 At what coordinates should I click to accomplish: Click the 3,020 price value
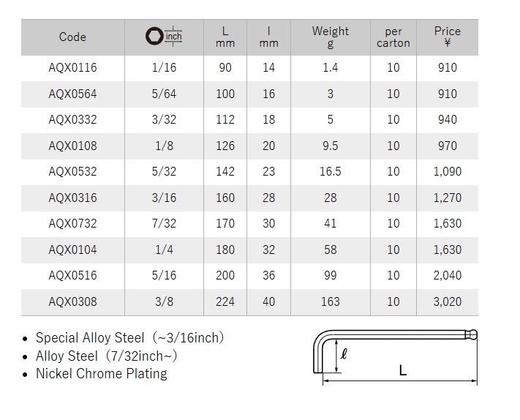(x=446, y=301)
